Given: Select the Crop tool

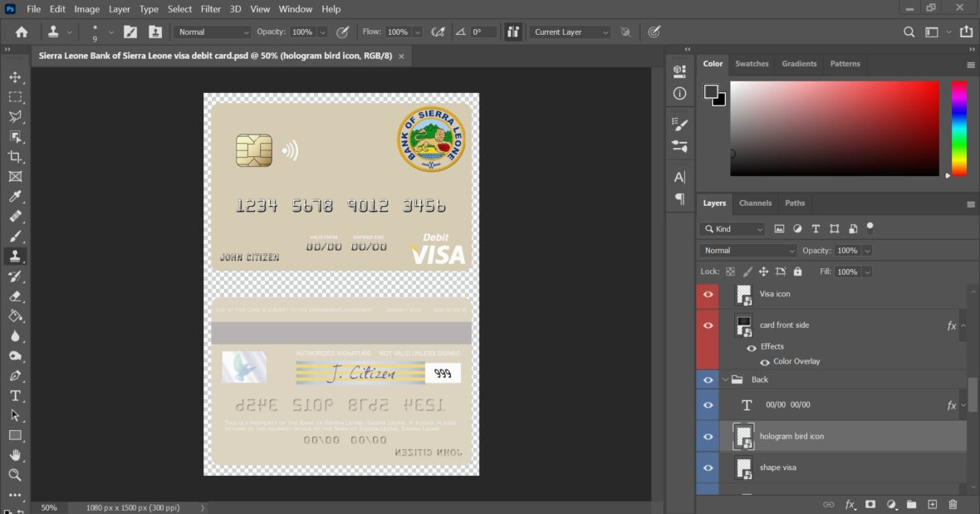Looking at the screenshot, I should 15,156.
